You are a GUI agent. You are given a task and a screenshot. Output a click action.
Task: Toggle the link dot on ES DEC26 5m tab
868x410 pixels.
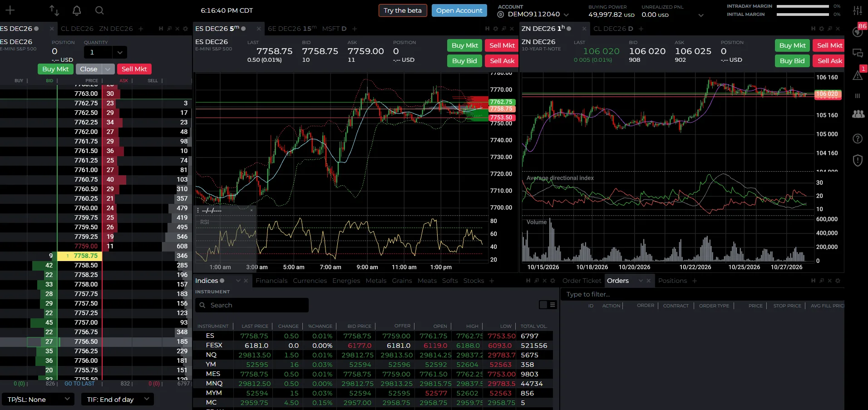pos(243,29)
